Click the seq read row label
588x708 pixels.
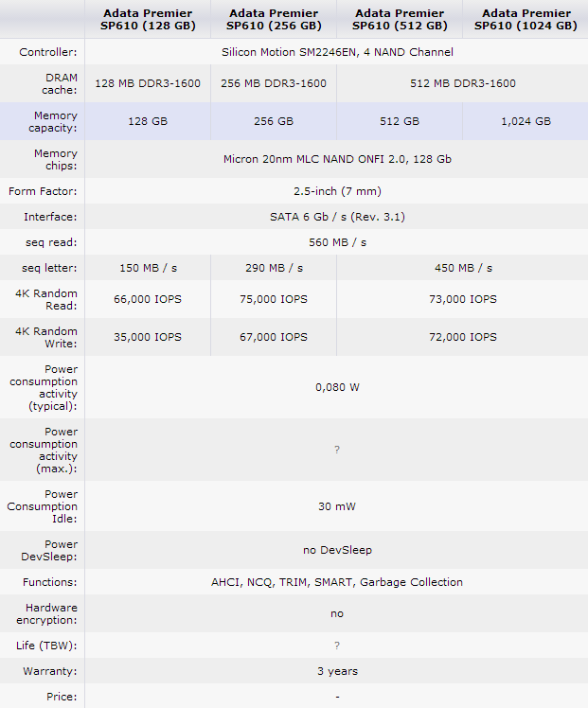point(51,242)
